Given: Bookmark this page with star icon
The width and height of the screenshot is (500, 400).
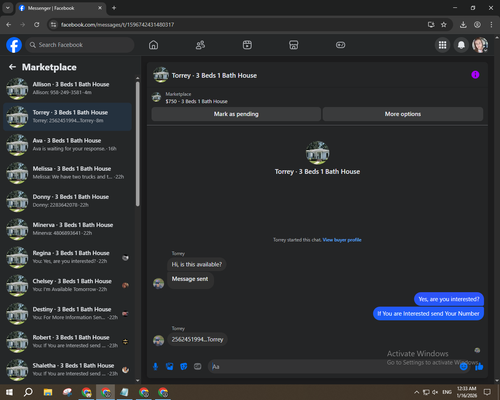Looking at the screenshot, I should [444, 25].
